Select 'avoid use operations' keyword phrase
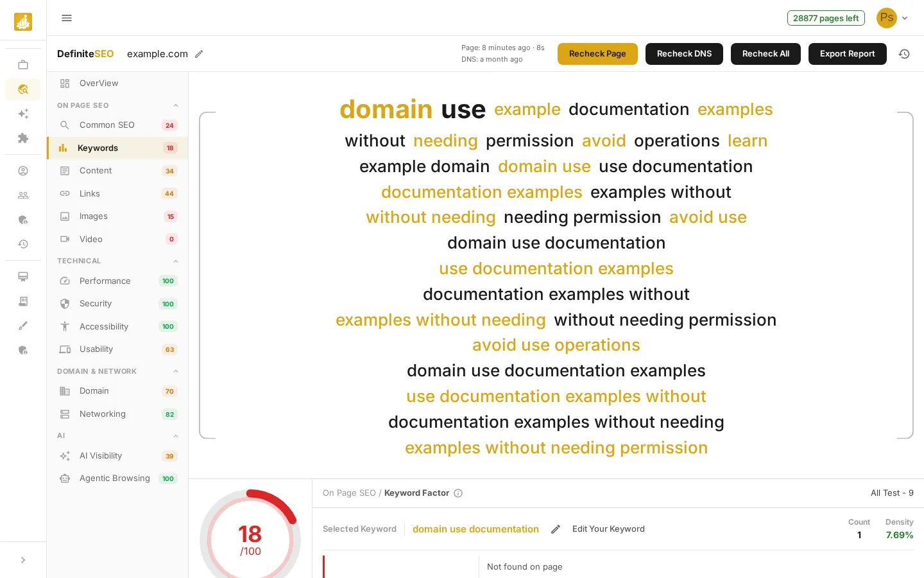The height and width of the screenshot is (578, 924). pyautogui.click(x=556, y=346)
